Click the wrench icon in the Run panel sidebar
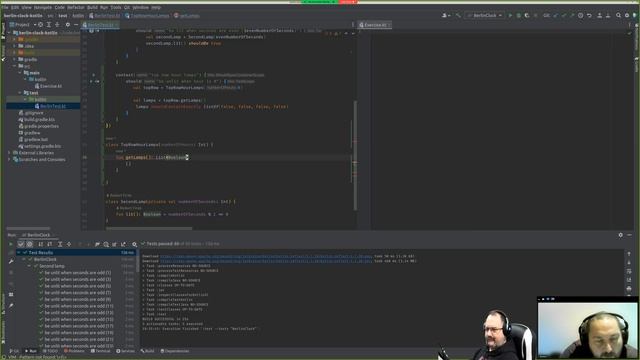The height and width of the screenshot is (360, 640). (11, 261)
